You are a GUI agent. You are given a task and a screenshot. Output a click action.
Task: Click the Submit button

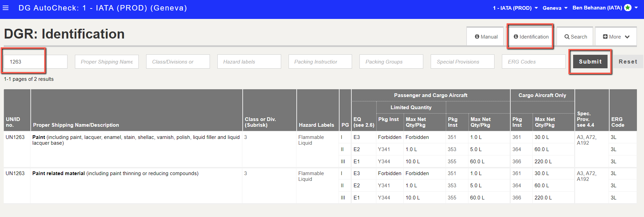(x=590, y=62)
